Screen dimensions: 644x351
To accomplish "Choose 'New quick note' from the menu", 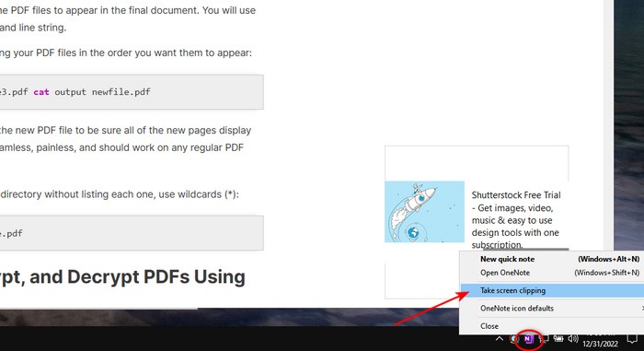I will (552, 259).
